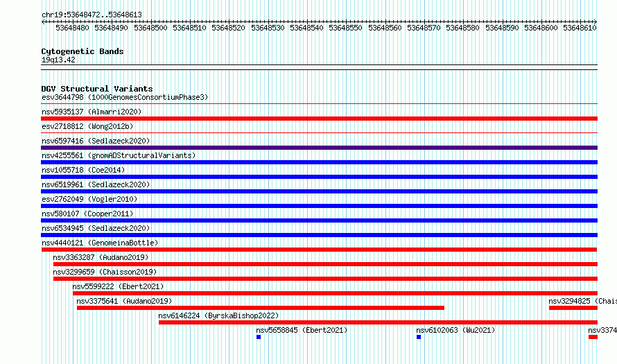Viewport: 617px width, 364px height.
Task: Click the nsv580107 Cooper2011 blue bar
Action: [x=319, y=220]
